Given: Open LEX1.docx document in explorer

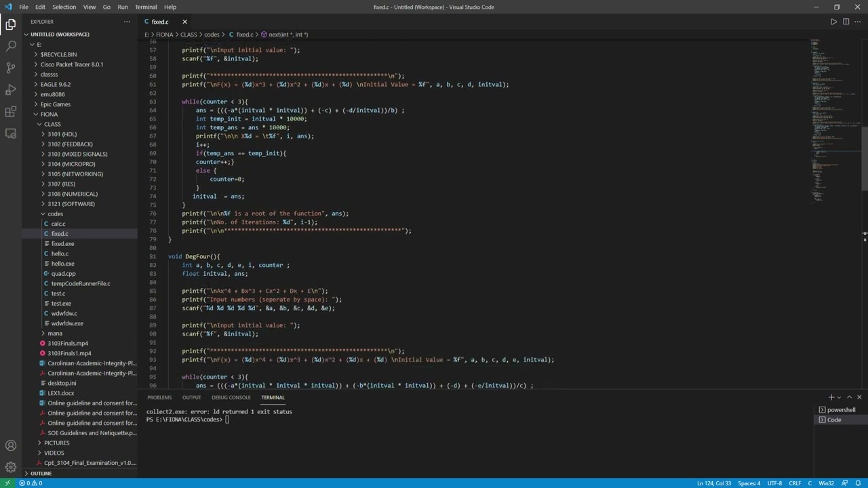Looking at the screenshot, I should 61,393.
